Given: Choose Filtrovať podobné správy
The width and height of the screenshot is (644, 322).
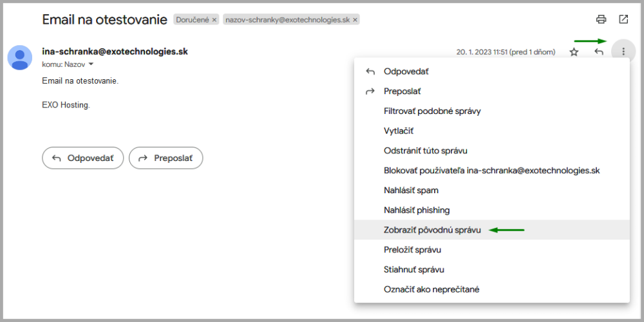Looking at the screenshot, I should click(x=432, y=111).
